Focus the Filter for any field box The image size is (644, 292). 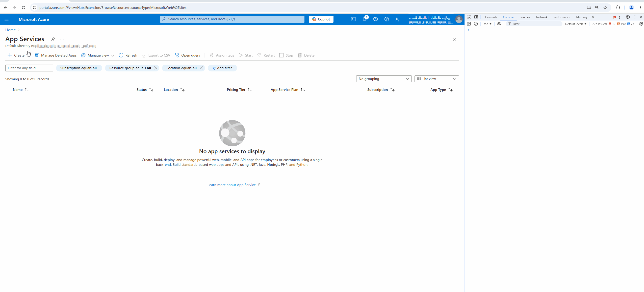click(x=29, y=68)
